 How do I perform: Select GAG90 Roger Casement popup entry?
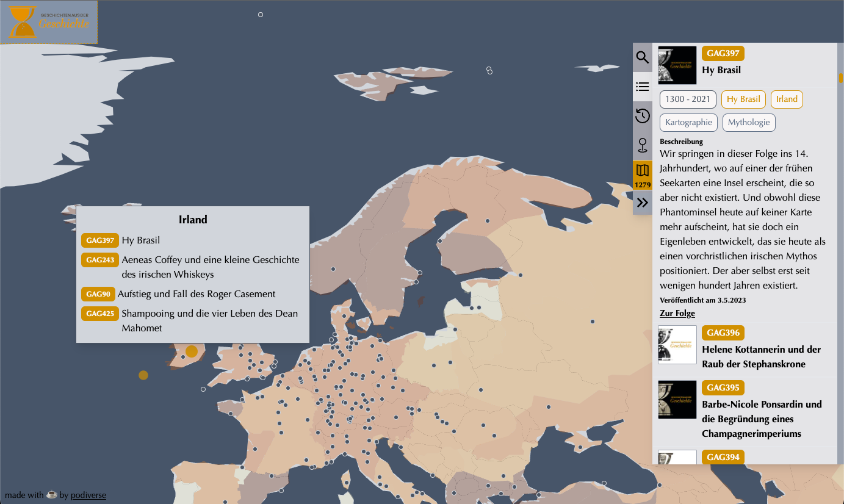196,294
